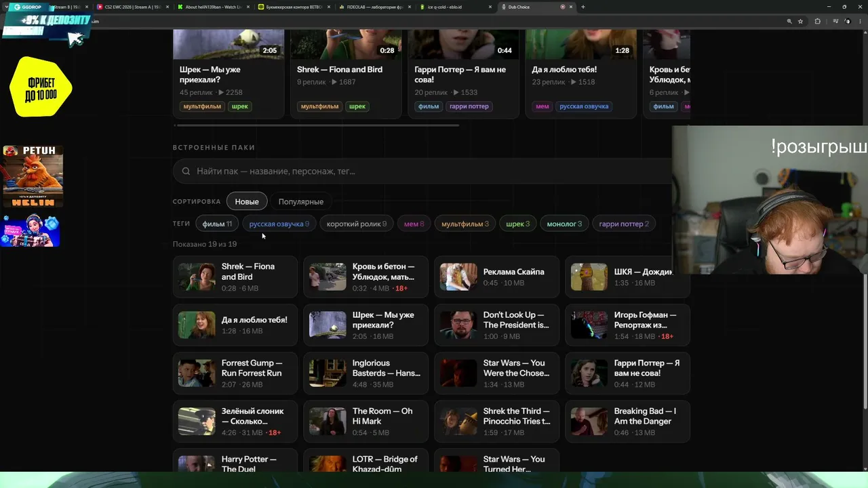Open the featured card with 23 реплик

click(580, 75)
